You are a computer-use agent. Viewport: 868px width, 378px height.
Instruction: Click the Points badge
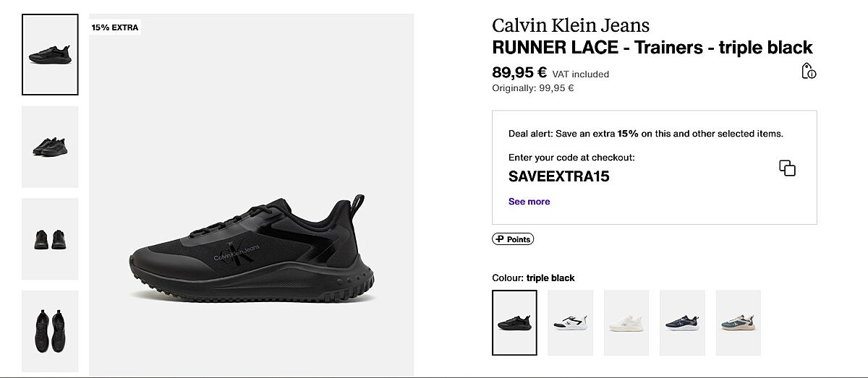[x=513, y=239]
